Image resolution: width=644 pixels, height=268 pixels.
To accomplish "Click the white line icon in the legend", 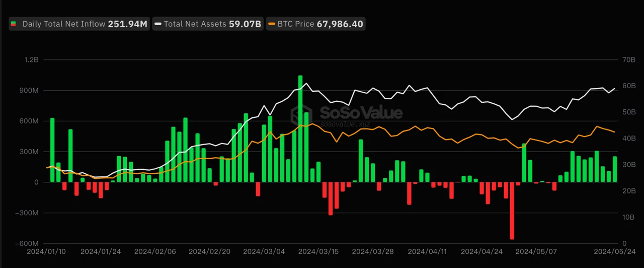I will coord(158,24).
